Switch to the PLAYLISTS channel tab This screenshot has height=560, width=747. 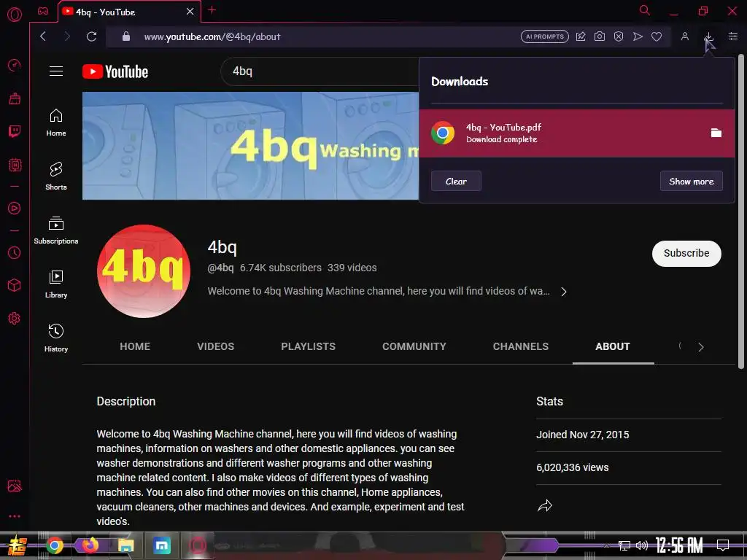pos(309,346)
